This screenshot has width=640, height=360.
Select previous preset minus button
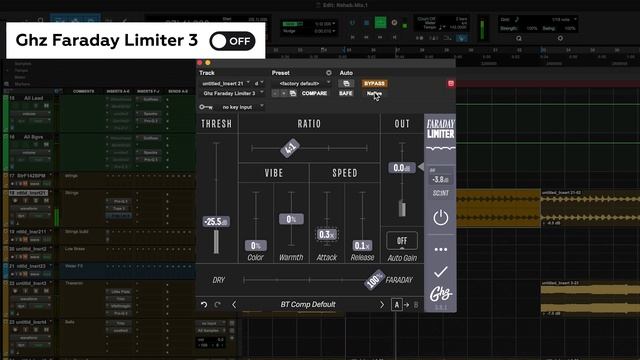point(276,93)
